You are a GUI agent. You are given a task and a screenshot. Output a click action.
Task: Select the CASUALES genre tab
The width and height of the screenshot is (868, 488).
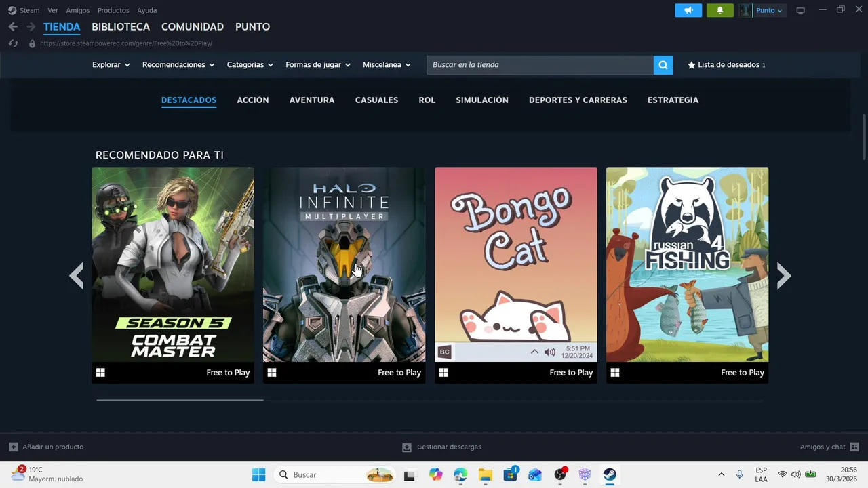coord(376,100)
